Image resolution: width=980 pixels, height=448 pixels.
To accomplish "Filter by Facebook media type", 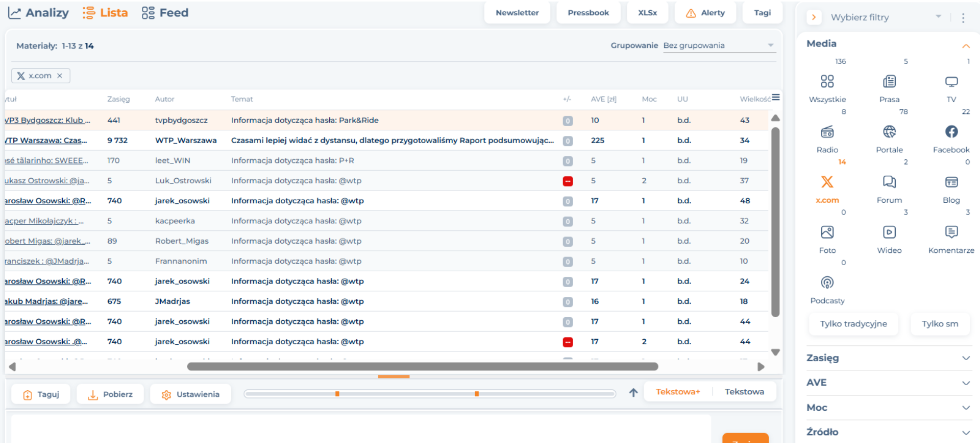I will click(951, 132).
